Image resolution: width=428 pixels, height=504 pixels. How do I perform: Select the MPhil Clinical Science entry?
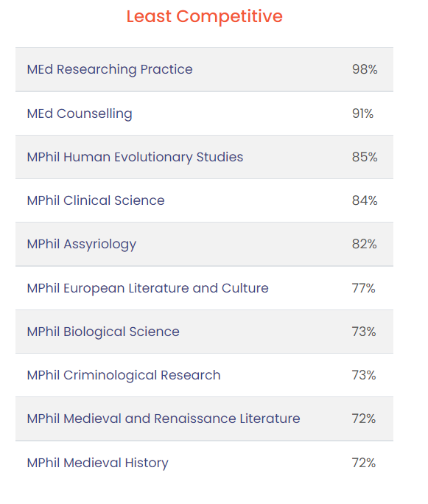[x=96, y=200]
